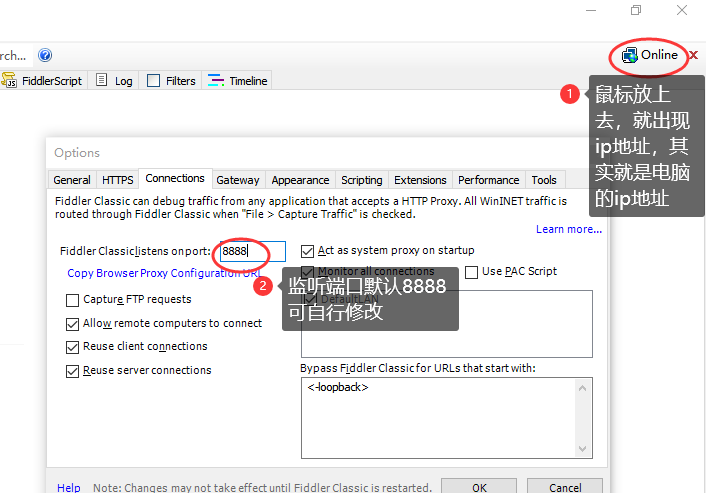This screenshot has width=706, height=493.
Task: Click the Online status globe icon
Action: pyautogui.click(x=629, y=55)
